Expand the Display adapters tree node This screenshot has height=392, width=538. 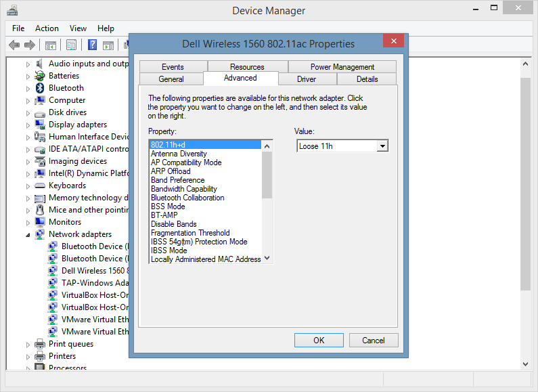tap(28, 125)
